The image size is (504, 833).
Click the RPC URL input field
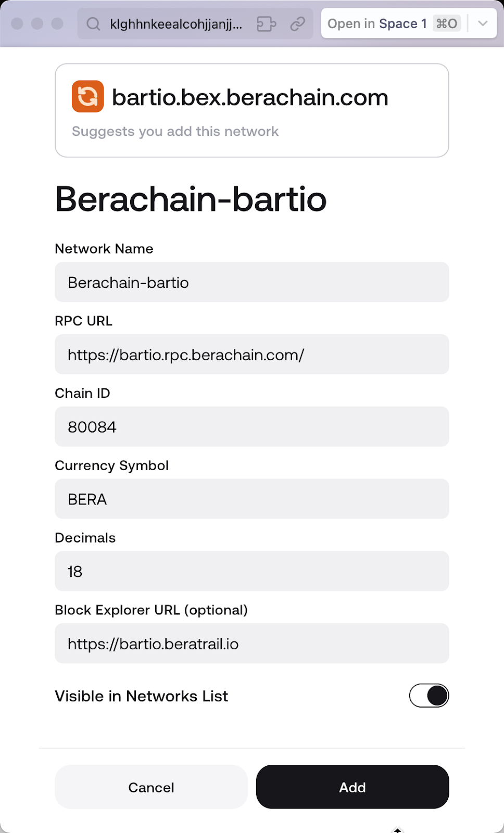(x=252, y=355)
